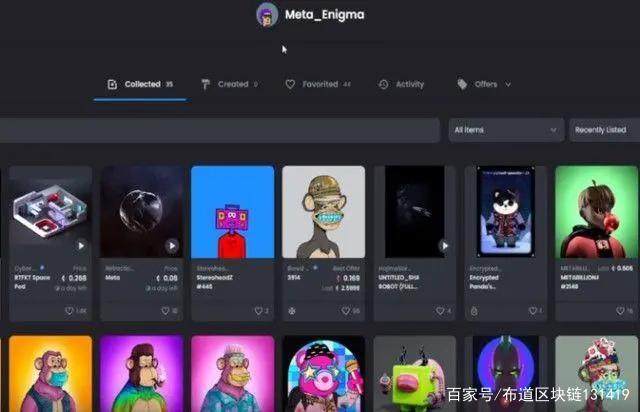The width and height of the screenshot is (640, 412).
Task: Favorite the StereoheadZ #445 item
Action: 258,311
